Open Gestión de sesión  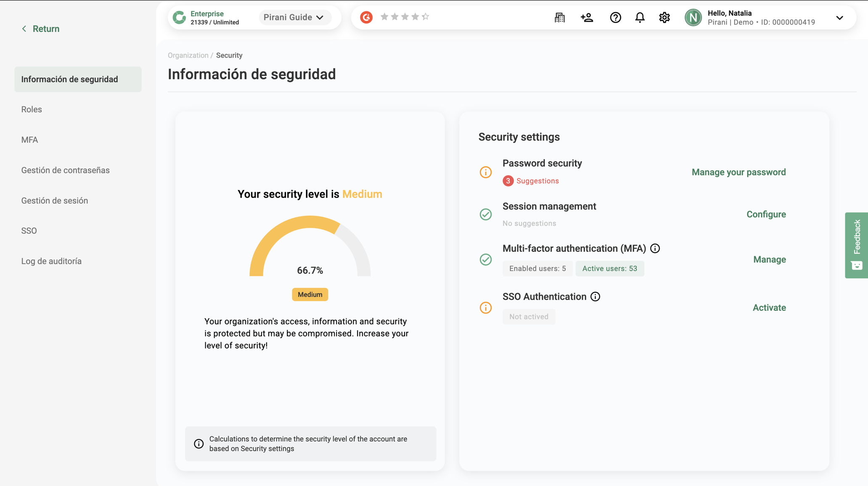coord(55,201)
